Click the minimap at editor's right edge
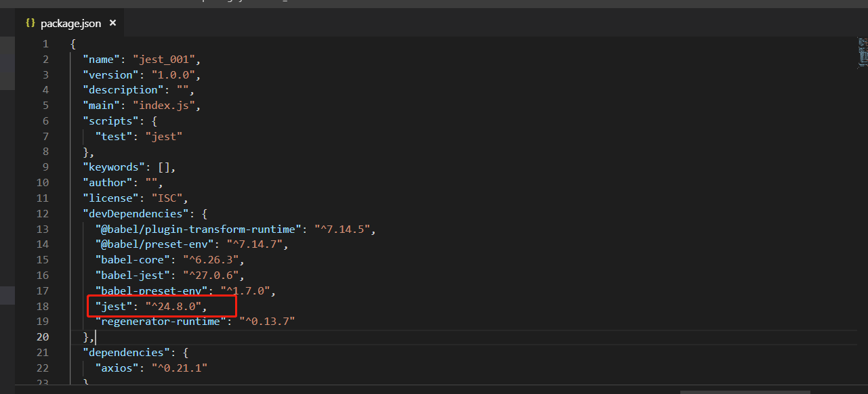 862,52
